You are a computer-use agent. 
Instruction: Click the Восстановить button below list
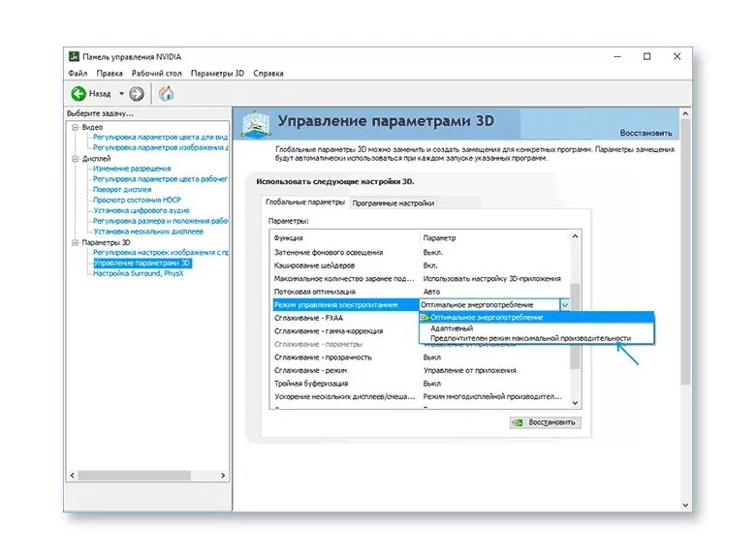[546, 422]
